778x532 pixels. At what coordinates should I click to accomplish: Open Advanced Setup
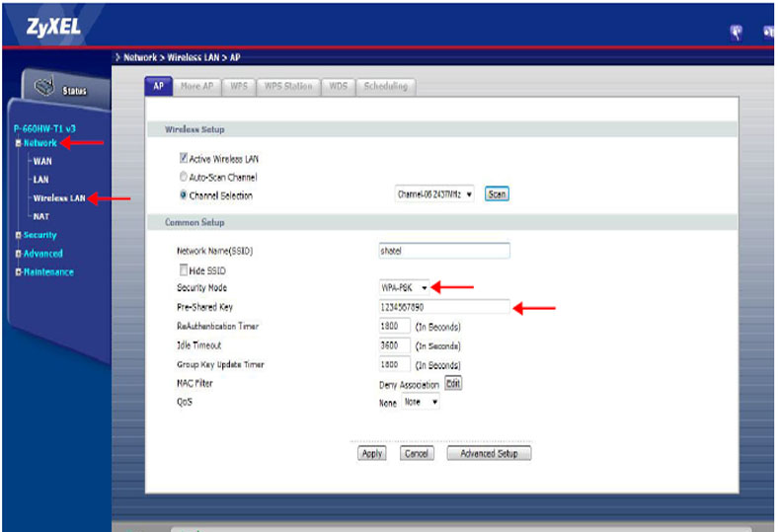tap(489, 454)
